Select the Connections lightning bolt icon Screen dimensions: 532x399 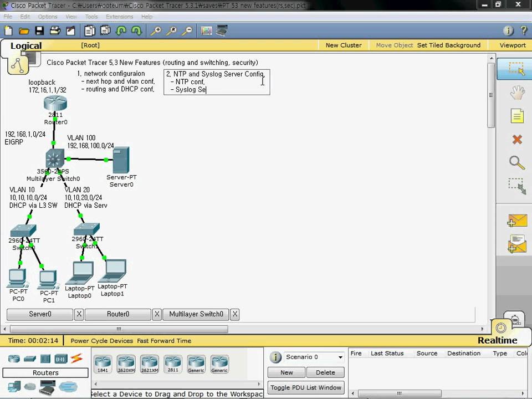[x=76, y=358]
